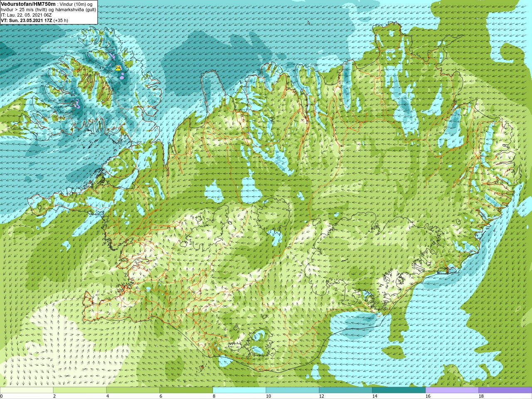Click the scale label '12'
The height and width of the screenshot is (399, 532).
321,396
